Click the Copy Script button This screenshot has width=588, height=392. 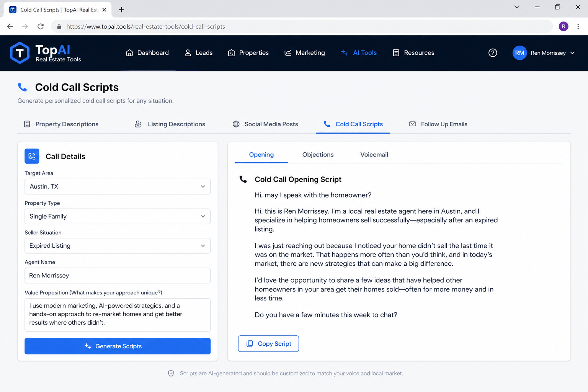(268, 344)
